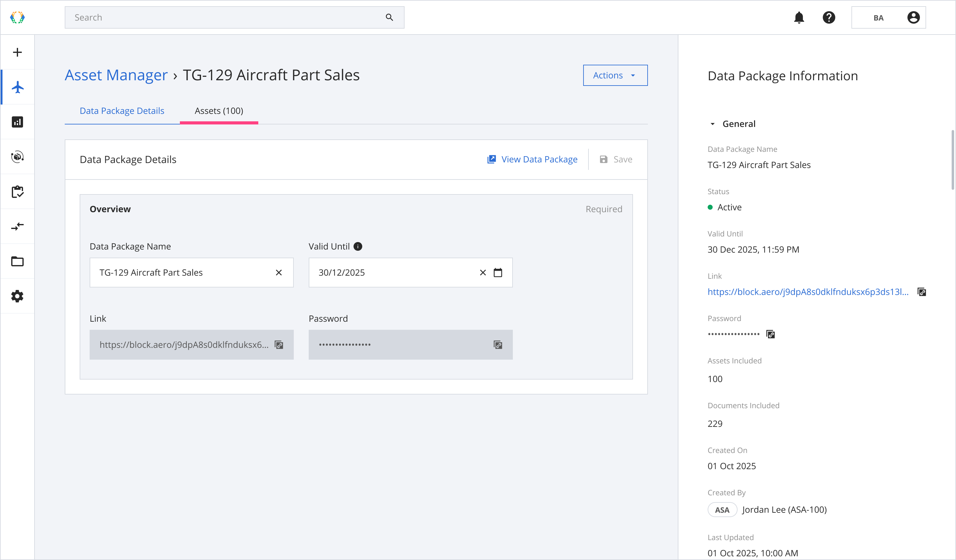This screenshot has width=956, height=560.
Task: Click the notifications bell icon
Action: point(799,17)
